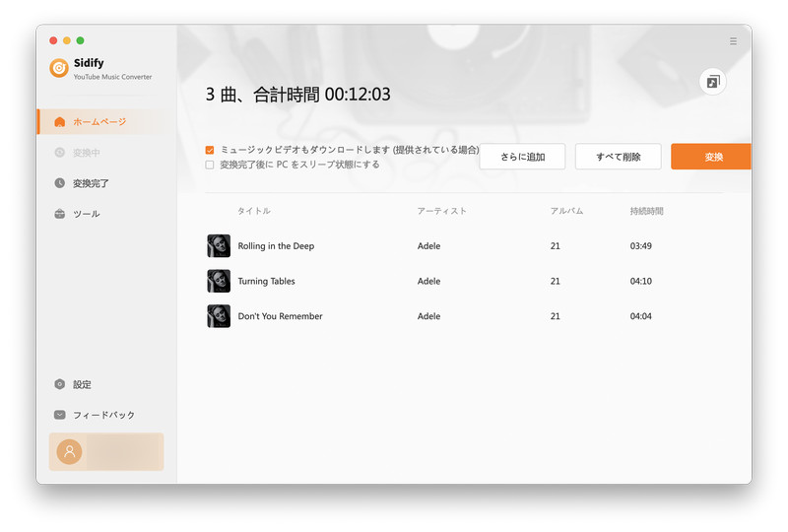Click the music library icon button
This screenshot has height=532, width=788.
(x=712, y=82)
